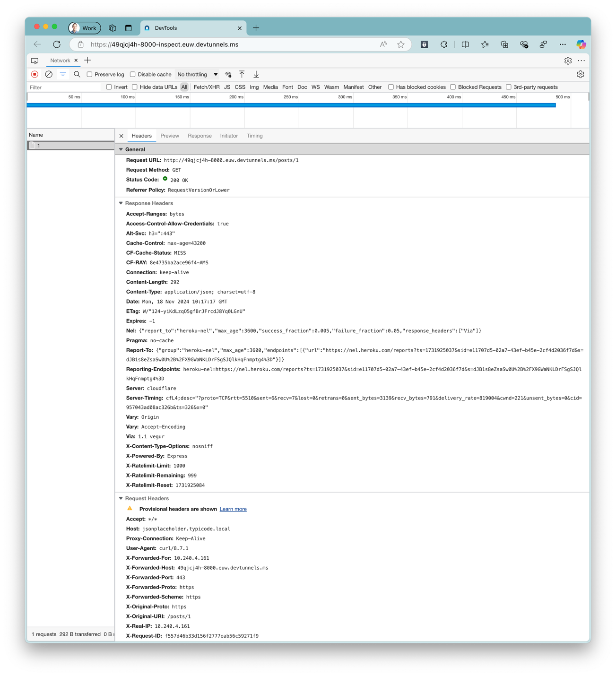Import a HAR file
This screenshot has height=676, width=616.
[242, 74]
